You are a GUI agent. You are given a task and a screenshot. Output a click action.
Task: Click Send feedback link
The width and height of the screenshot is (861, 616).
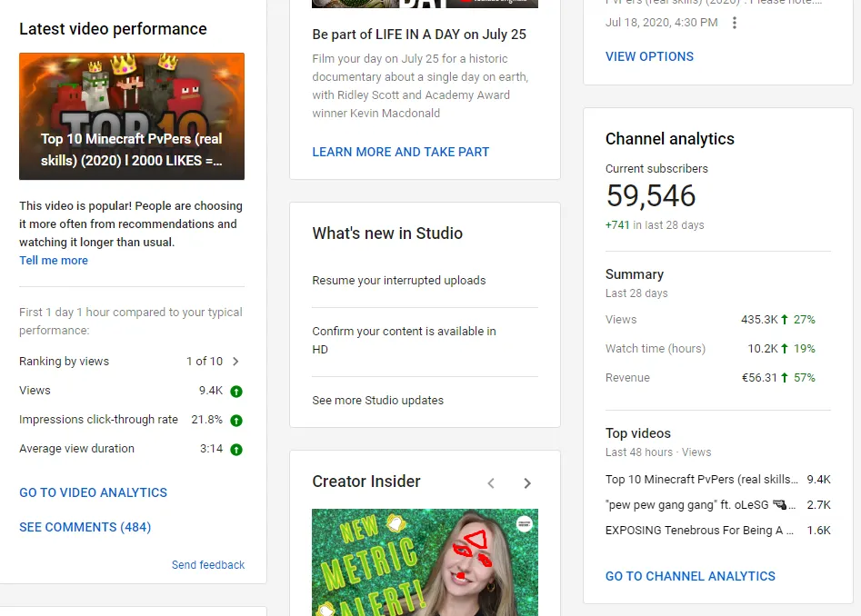coord(208,565)
